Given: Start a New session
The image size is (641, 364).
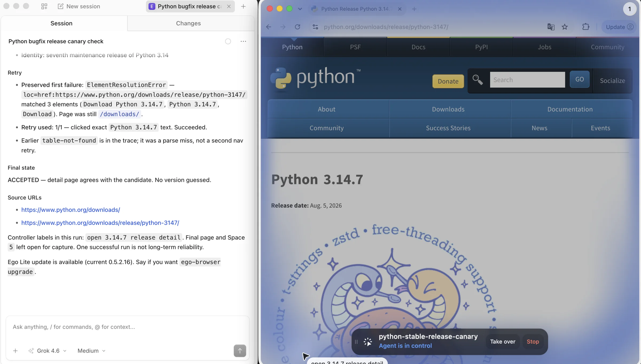Looking at the screenshot, I should coord(79,6).
